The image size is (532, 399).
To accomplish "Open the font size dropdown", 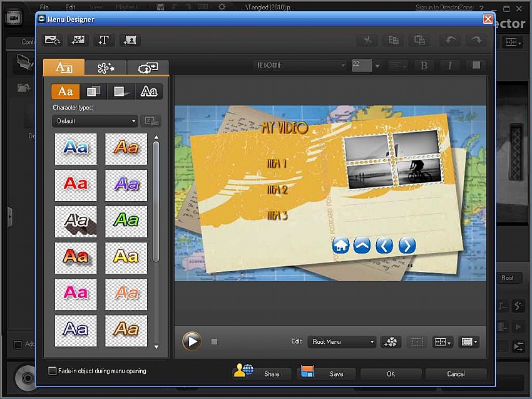I will [x=377, y=66].
